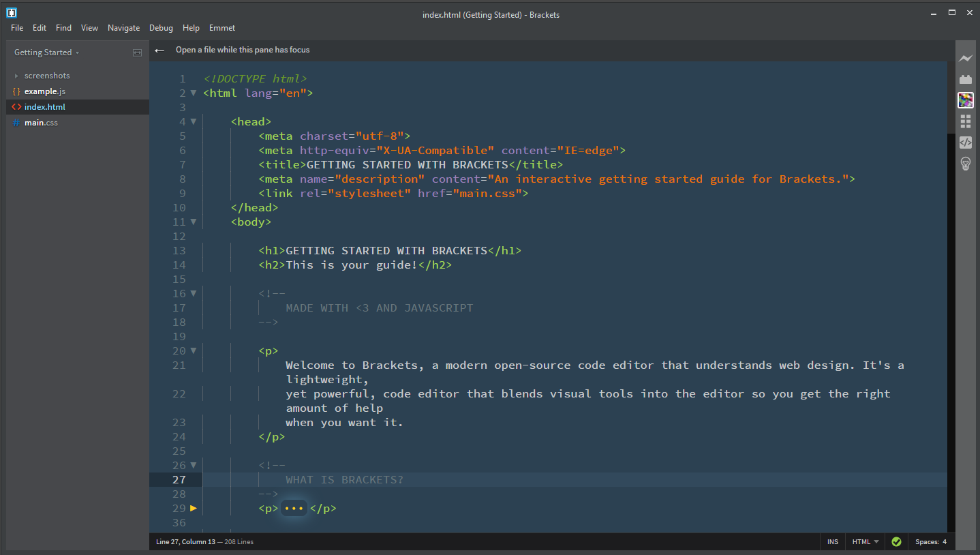Click line number 13 in the gutter

click(x=179, y=251)
